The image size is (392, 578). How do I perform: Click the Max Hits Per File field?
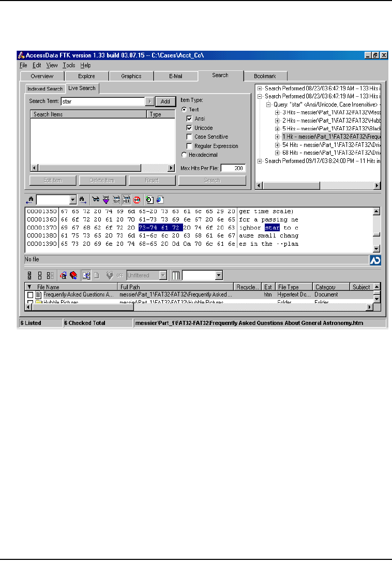pyautogui.click(x=233, y=168)
